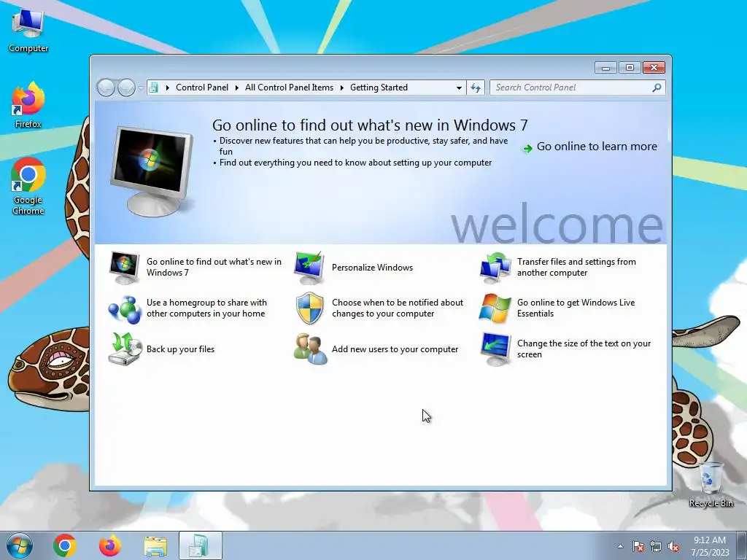
Task: Click the search magnifier in Control Panel
Action: [657, 87]
